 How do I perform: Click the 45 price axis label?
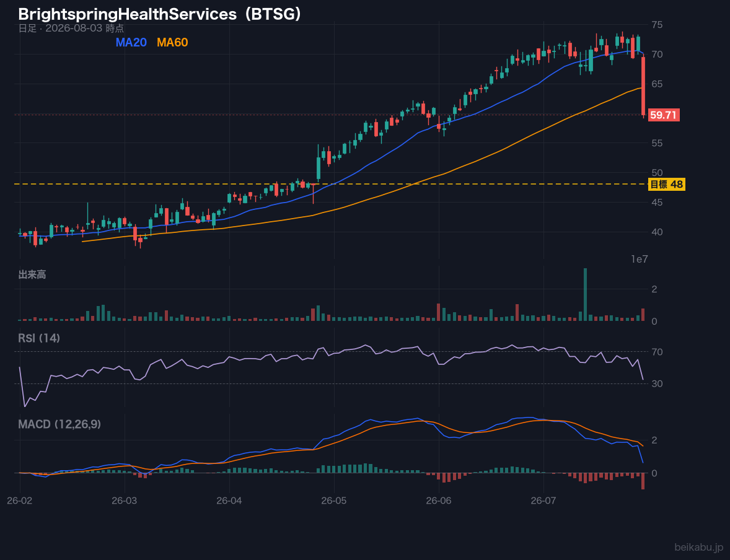point(657,203)
